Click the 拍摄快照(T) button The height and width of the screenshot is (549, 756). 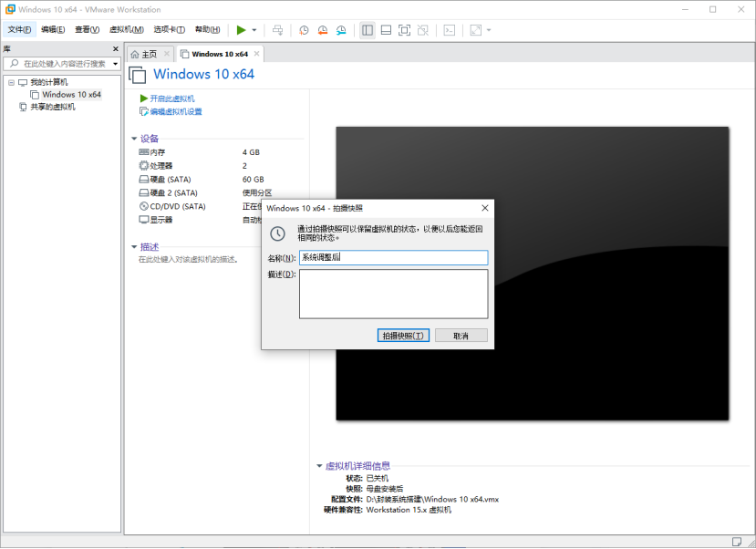tap(403, 336)
